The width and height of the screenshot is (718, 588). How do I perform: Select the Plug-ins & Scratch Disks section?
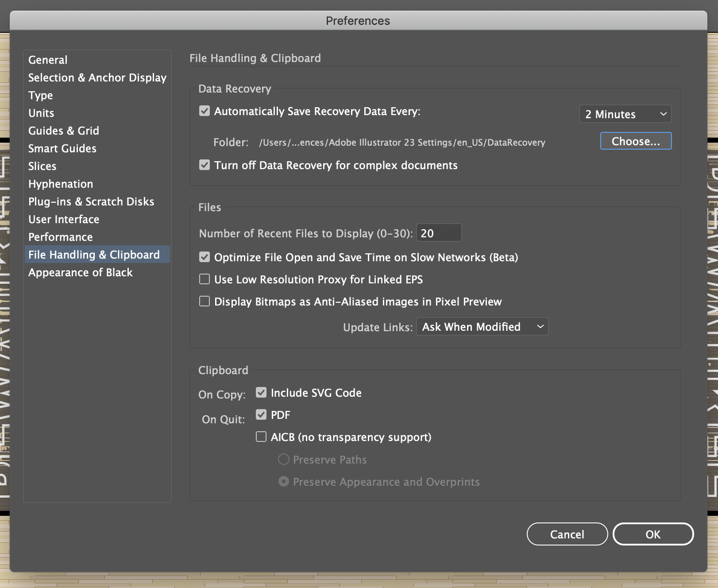(91, 201)
